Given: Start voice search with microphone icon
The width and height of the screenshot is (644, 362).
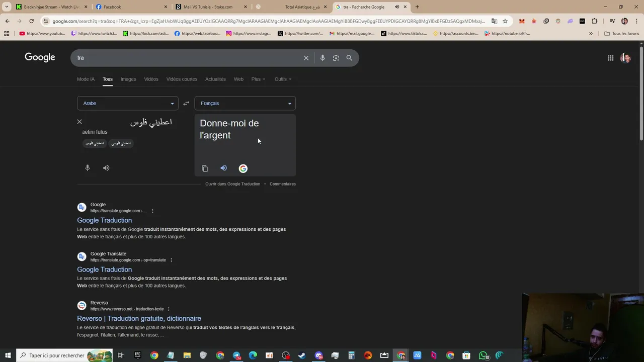Looking at the screenshot, I should pyautogui.click(x=323, y=58).
